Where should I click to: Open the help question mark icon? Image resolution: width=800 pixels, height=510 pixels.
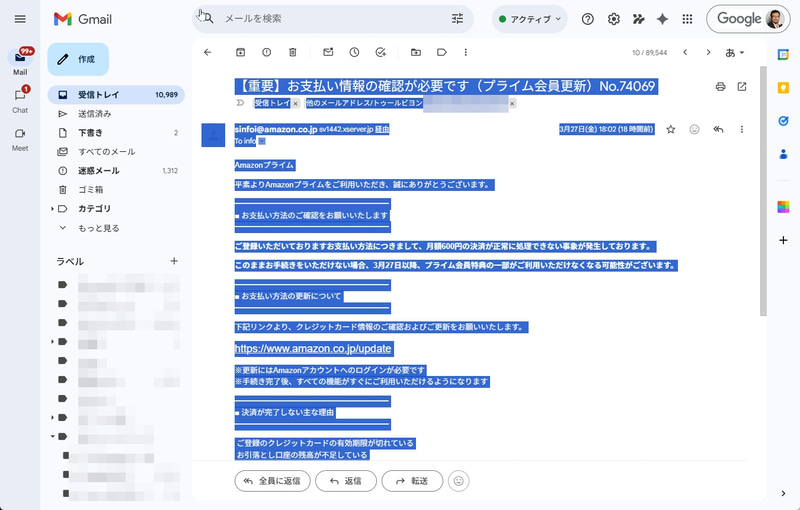point(588,19)
